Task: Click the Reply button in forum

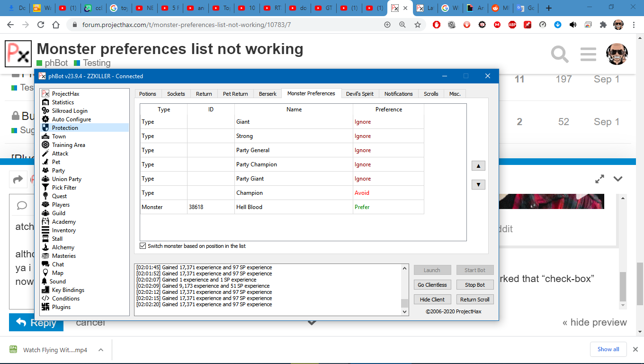Action: click(36, 323)
